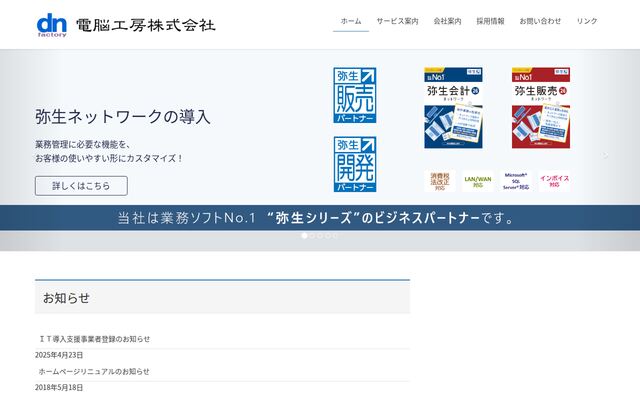Go to 会社案内 page
The height and width of the screenshot is (400, 640).
pos(447,21)
